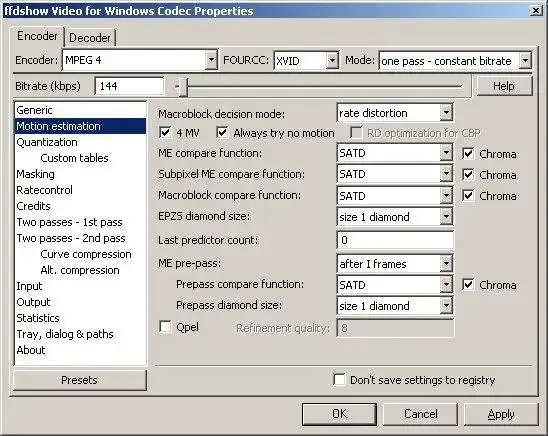Open the Input settings page
This screenshot has width=548, height=436.
coord(80,286)
